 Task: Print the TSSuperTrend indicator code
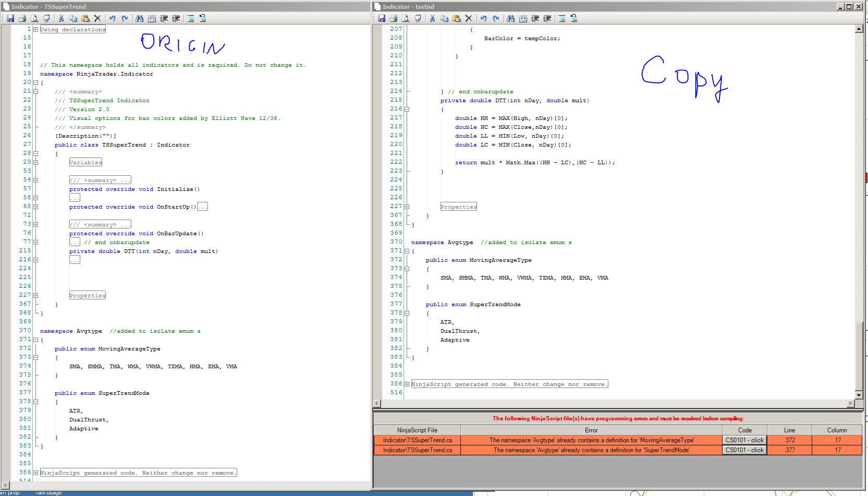click(22, 18)
